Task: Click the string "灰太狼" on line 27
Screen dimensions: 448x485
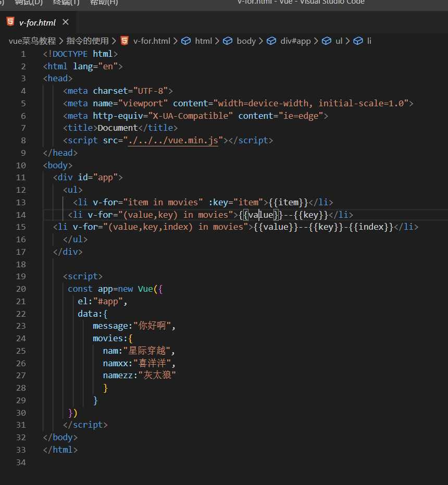Action: coord(157,375)
